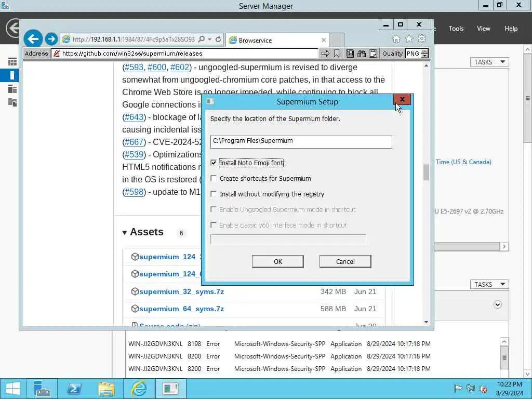The height and width of the screenshot is (399, 532).
Task: Adjust the Quality PNG stepper arrows
Action: pyautogui.click(x=425, y=54)
